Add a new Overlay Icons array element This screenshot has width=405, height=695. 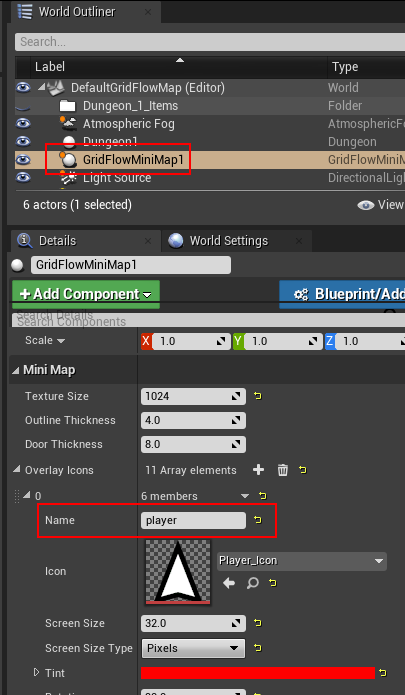258,470
